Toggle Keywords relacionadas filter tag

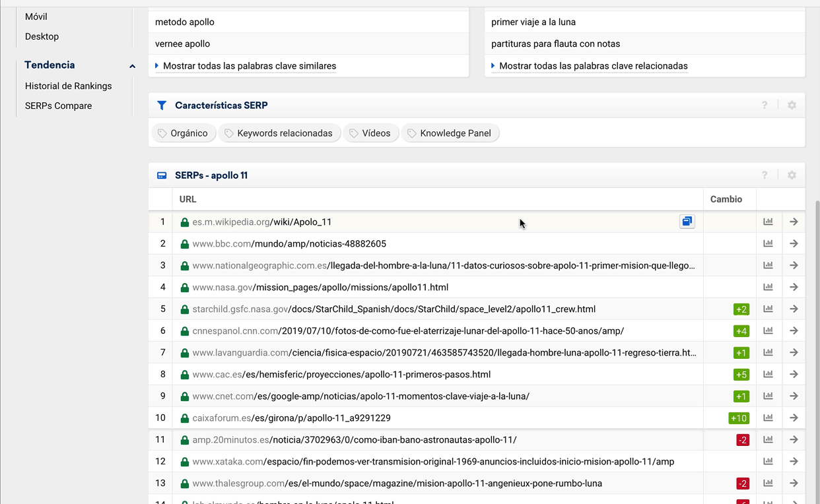[279, 133]
